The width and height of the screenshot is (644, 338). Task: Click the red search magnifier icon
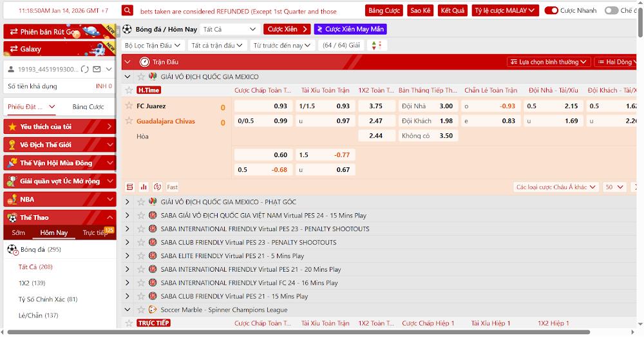click(128, 11)
